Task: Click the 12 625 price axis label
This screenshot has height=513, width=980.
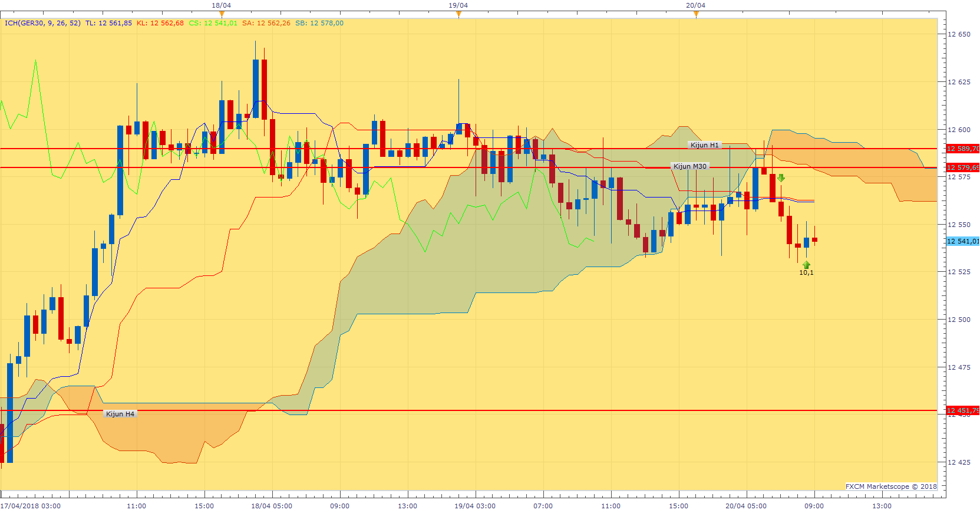Action: point(959,82)
